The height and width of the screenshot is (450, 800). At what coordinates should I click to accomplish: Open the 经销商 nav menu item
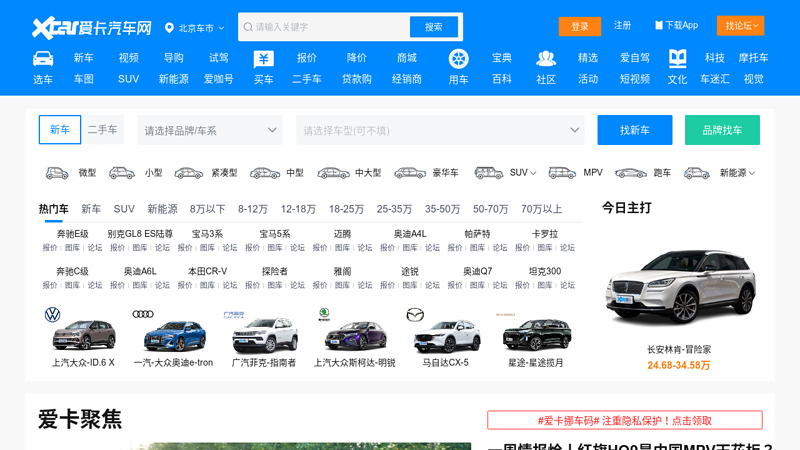[x=407, y=79]
